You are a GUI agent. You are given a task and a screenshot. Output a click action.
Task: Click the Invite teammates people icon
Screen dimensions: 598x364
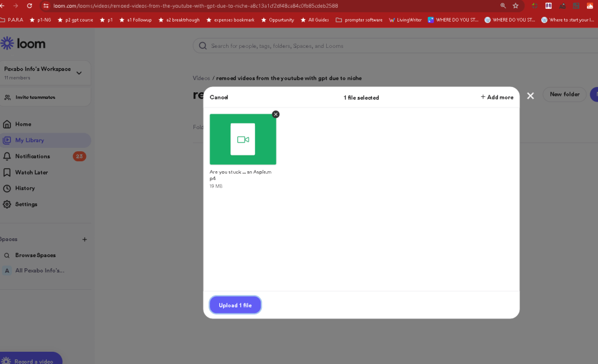[7, 98]
